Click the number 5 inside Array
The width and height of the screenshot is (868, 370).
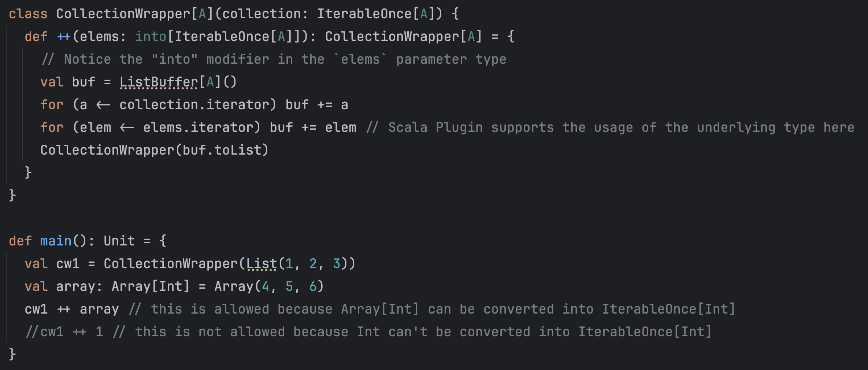289,286
